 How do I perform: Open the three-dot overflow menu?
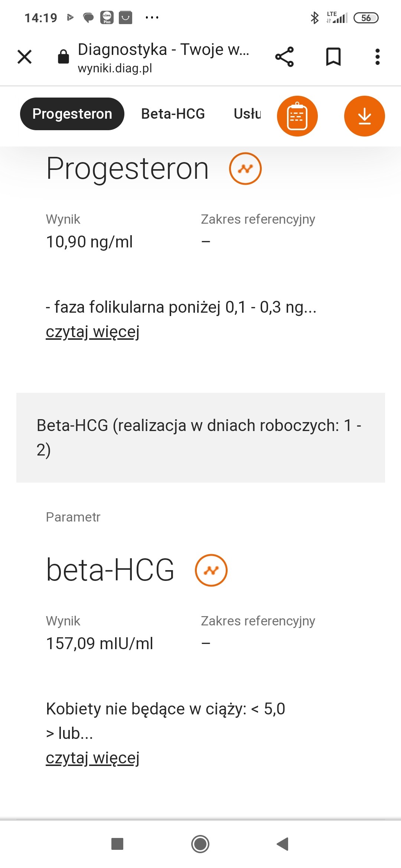coord(377,57)
